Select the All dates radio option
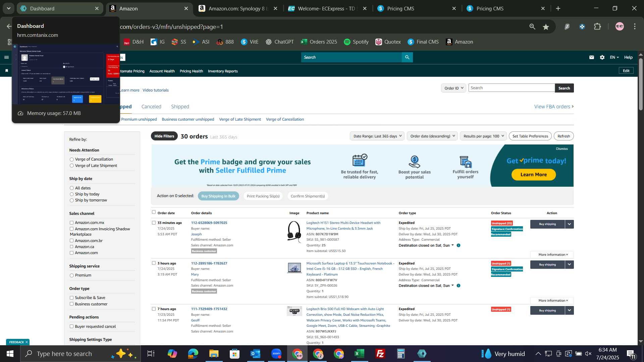Screen dimensions: 644x362 (x=71, y=188)
